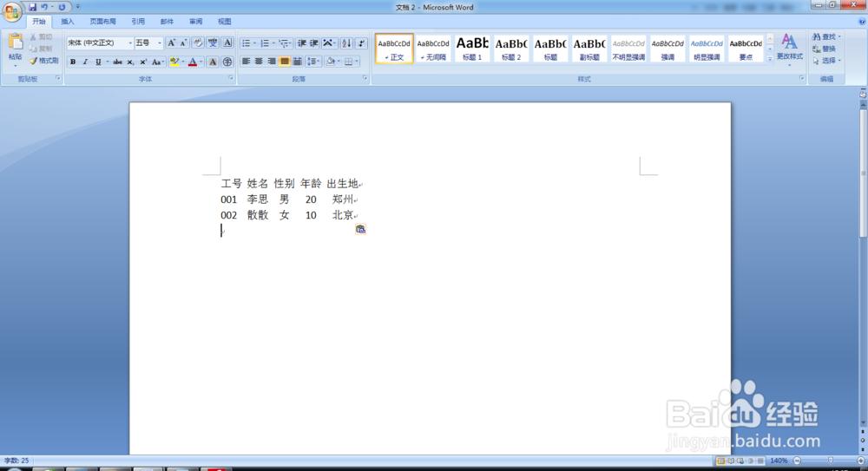Increase paragraph indent
868x471 pixels.
[314, 43]
